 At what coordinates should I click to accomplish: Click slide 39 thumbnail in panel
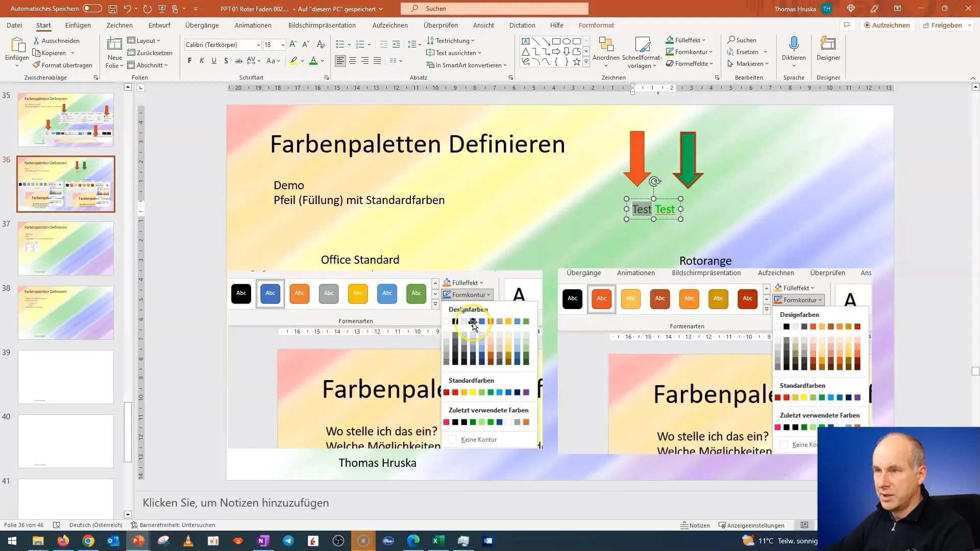click(x=66, y=377)
